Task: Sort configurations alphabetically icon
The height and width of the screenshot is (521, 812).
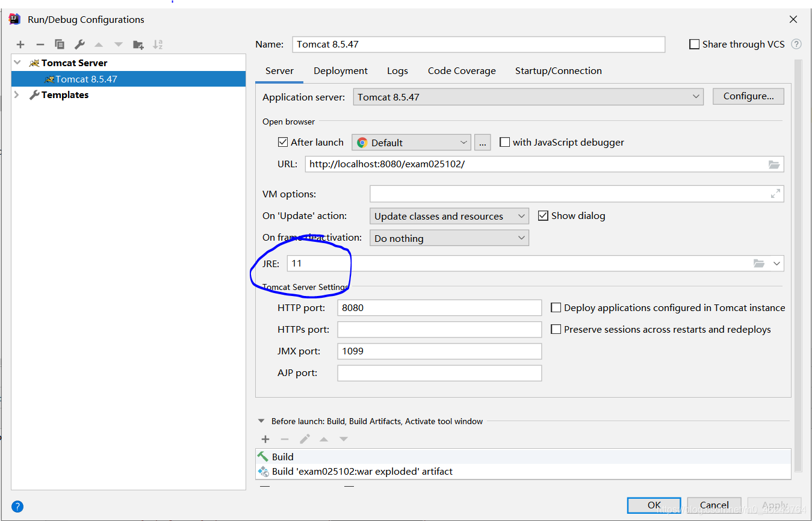Action: click(158, 45)
